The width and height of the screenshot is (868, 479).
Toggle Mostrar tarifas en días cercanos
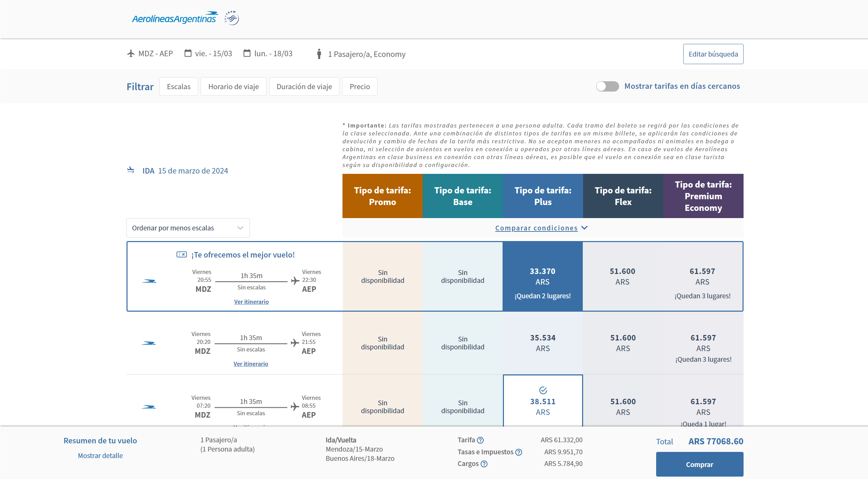coord(607,86)
